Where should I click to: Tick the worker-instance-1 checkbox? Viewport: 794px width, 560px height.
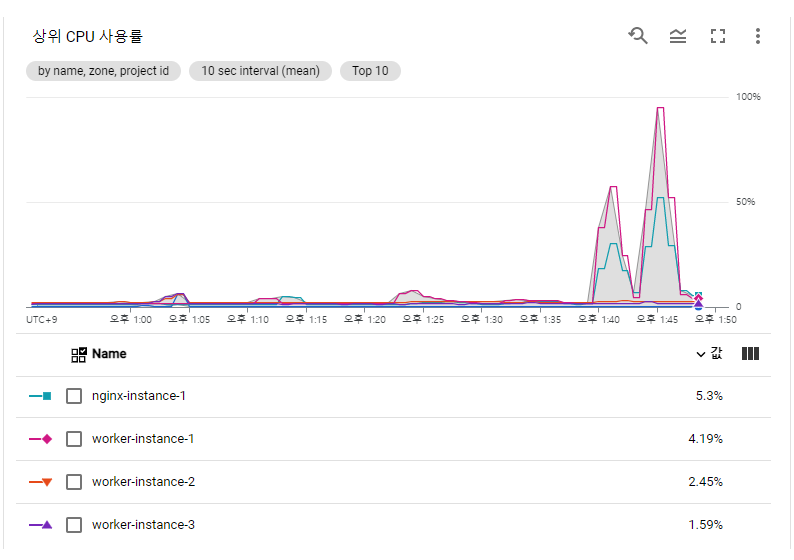point(74,439)
